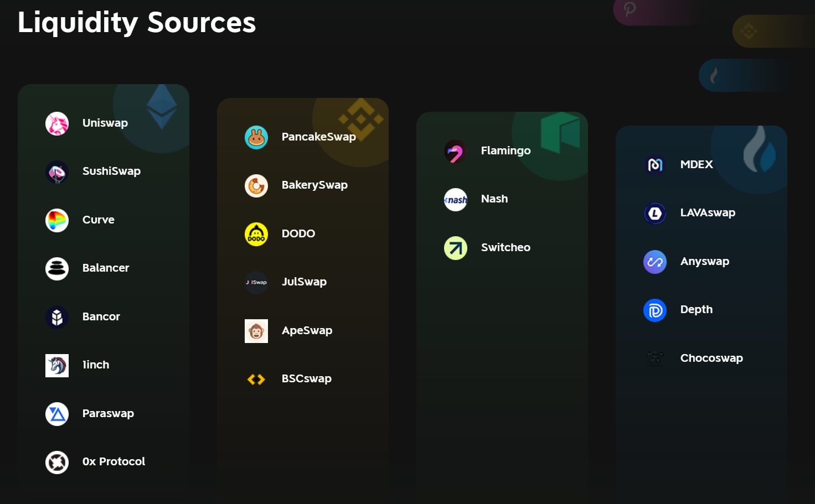Image resolution: width=815 pixels, height=504 pixels.
Task: Open the Uniswap liquidity source label
Action: point(105,123)
